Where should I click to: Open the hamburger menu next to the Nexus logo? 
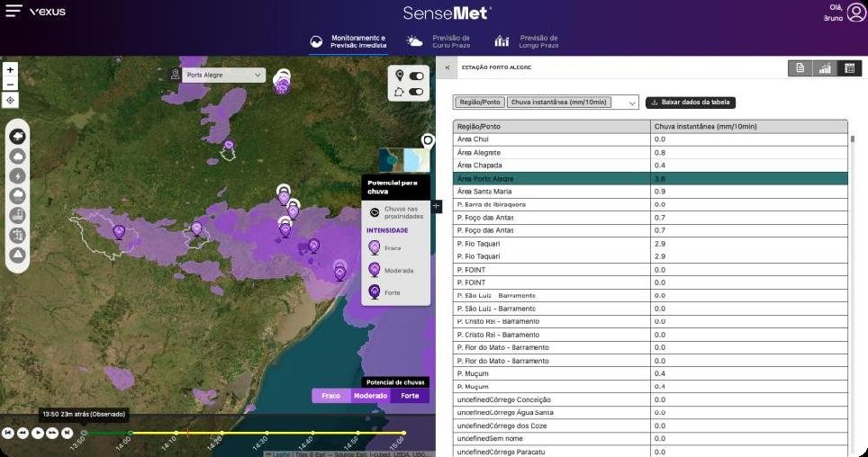[14, 11]
